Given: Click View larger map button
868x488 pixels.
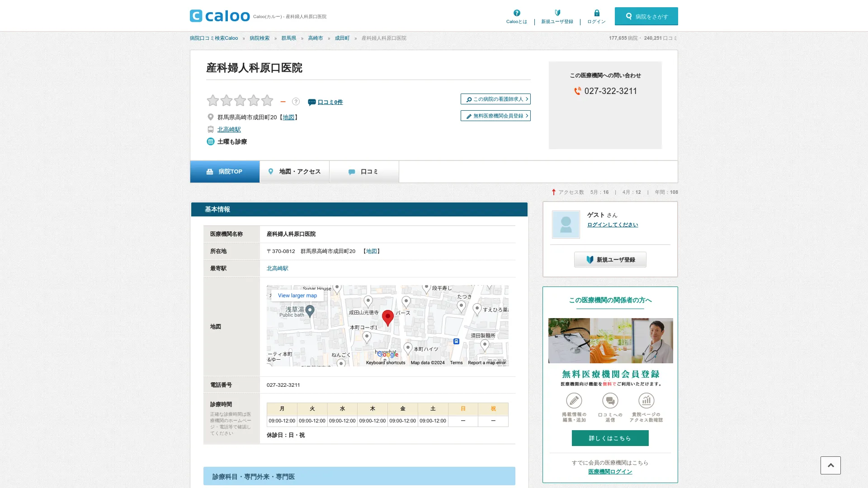Looking at the screenshot, I should coord(297,296).
